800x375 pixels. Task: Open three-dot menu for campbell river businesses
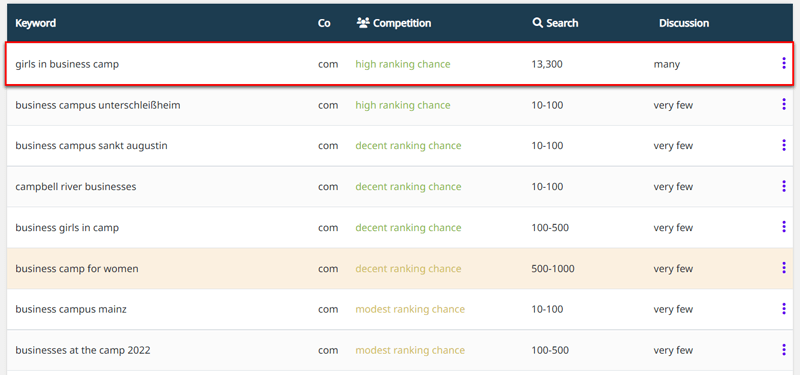tap(784, 186)
